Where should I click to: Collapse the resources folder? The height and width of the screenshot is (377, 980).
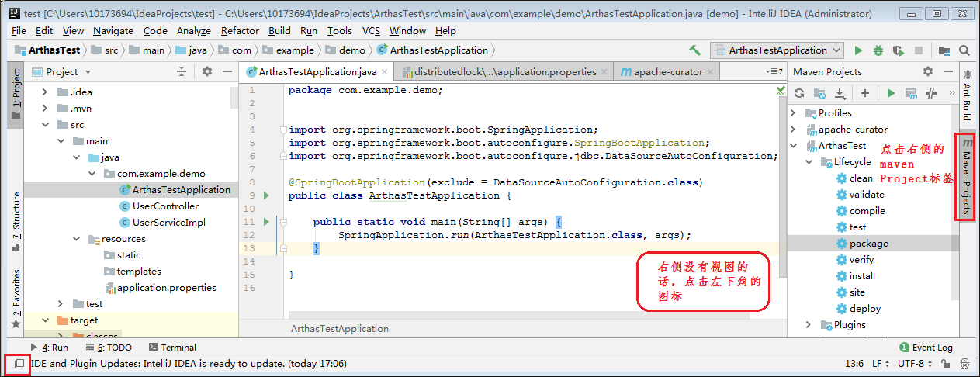[x=77, y=239]
